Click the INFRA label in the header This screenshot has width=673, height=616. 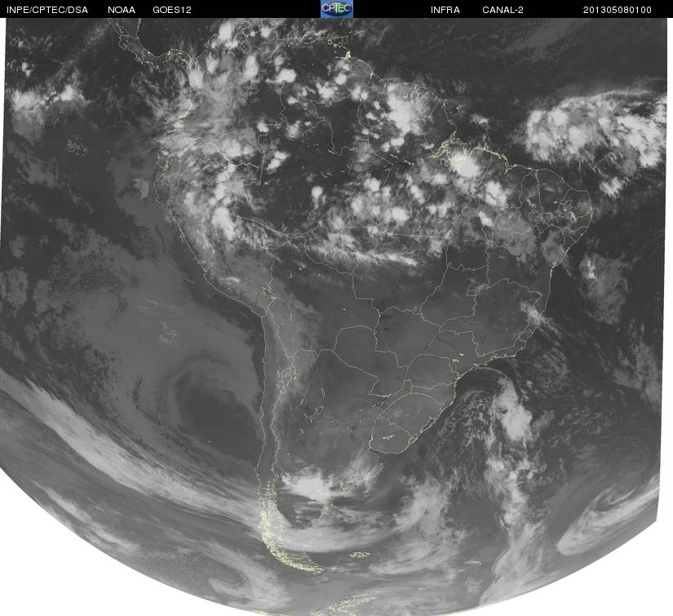click(445, 10)
